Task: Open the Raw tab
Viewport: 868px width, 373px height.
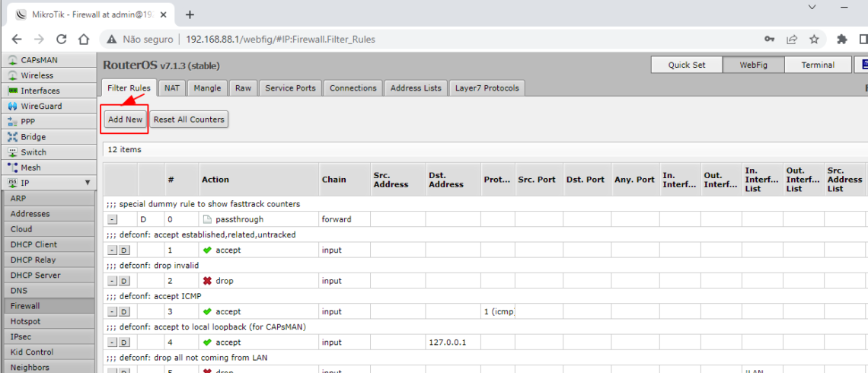Action: pyautogui.click(x=243, y=88)
